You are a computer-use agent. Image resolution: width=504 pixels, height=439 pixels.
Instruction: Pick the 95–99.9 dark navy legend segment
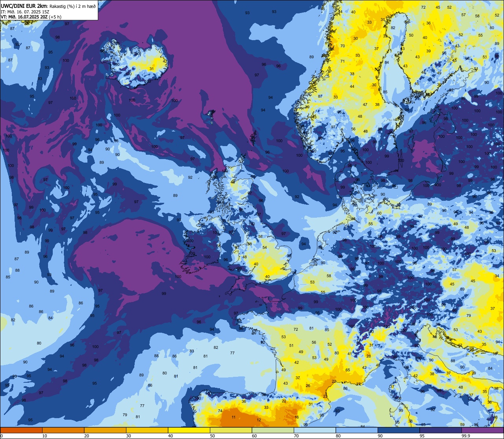click(x=441, y=430)
